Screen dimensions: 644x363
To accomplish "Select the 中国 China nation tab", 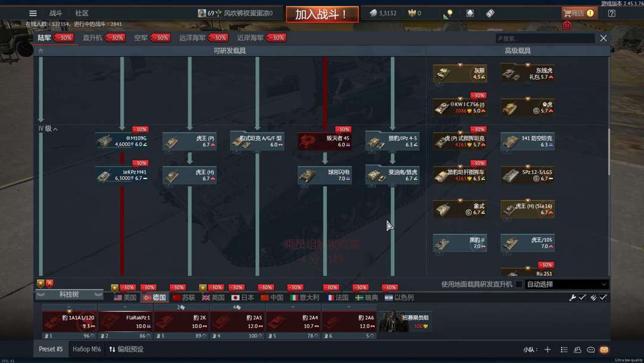I will click(x=272, y=297).
